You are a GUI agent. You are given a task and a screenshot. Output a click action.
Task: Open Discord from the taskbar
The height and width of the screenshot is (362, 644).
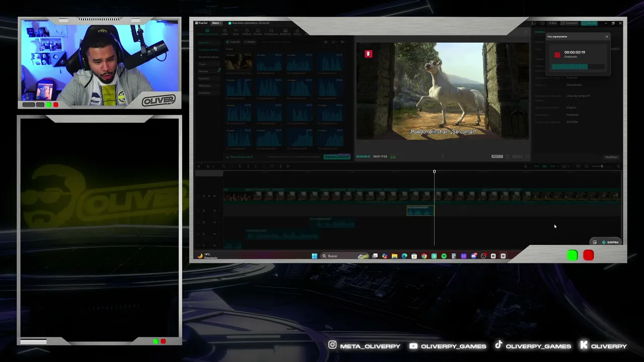point(473,256)
